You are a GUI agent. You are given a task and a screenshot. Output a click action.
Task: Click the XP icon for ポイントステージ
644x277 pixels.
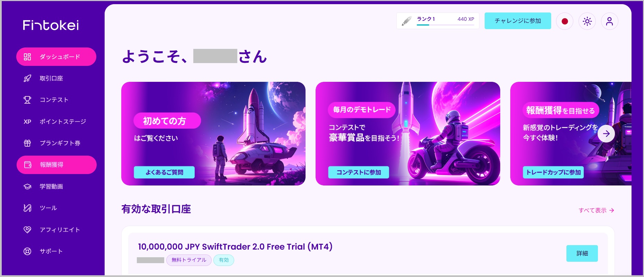(27, 122)
